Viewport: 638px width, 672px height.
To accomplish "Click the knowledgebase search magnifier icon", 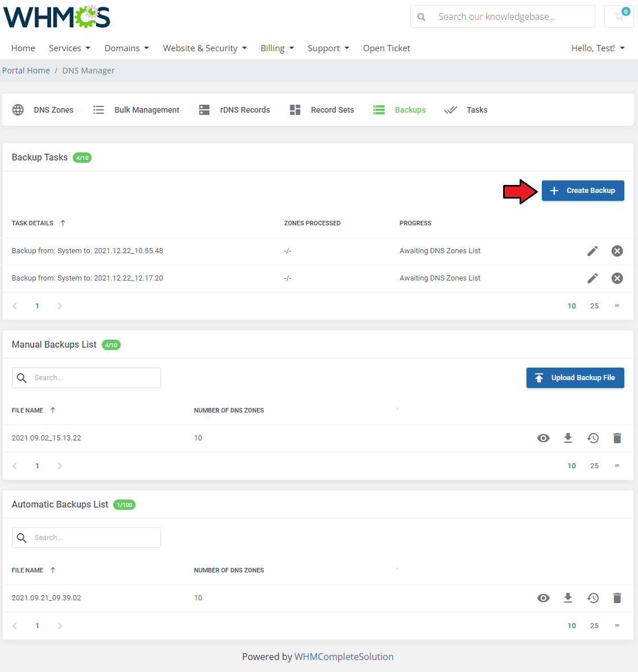I will [x=422, y=17].
